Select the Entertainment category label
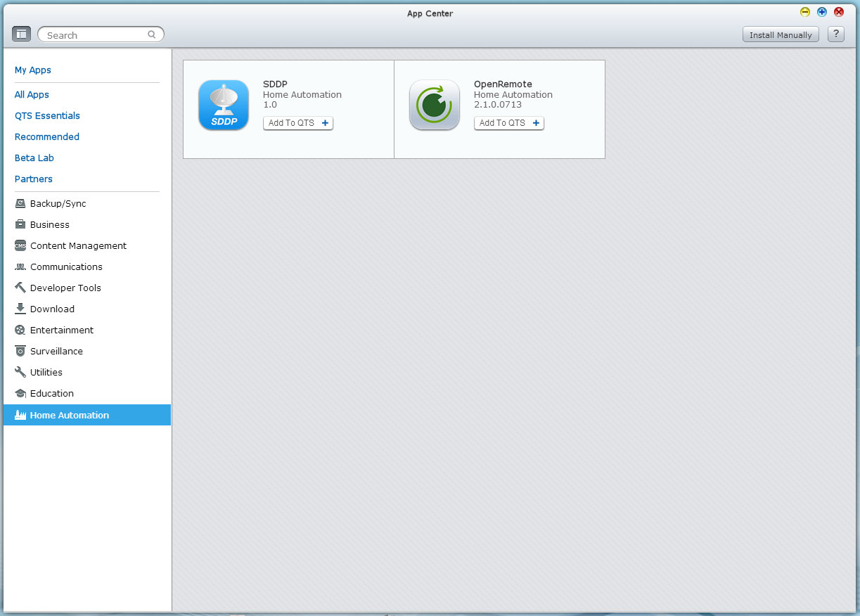Image resolution: width=860 pixels, height=616 pixels. (62, 330)
